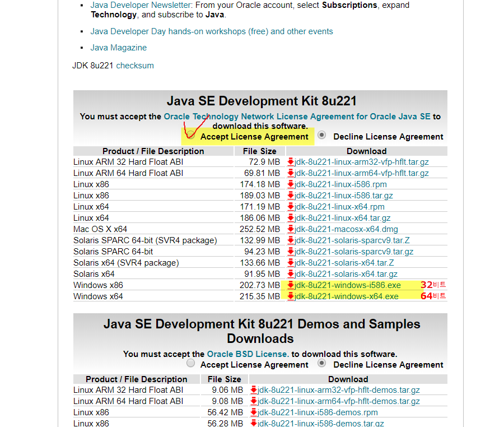Screen dimensions: 504x427
Task: Click the 215.35 MB file size cell
Action: (x=260, y=296)
